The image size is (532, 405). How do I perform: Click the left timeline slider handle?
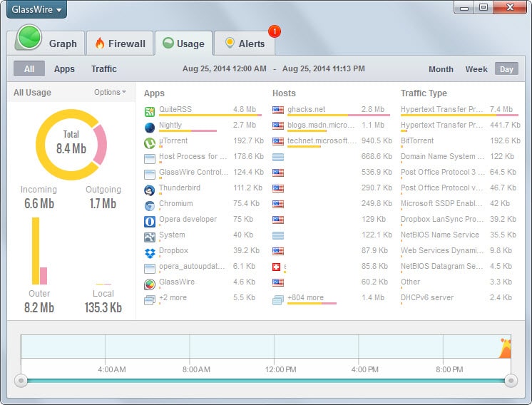pyautogui.click(x=21, y=381)
